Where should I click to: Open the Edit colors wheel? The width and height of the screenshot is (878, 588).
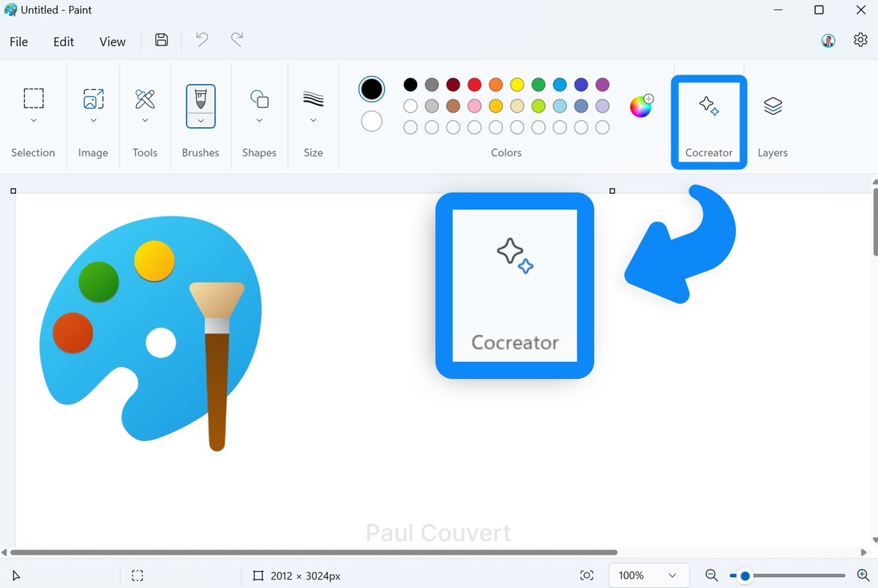(642, 105)
